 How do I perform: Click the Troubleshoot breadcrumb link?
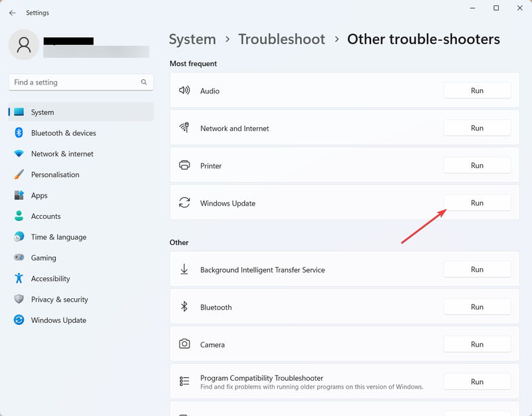coord(281,39)
